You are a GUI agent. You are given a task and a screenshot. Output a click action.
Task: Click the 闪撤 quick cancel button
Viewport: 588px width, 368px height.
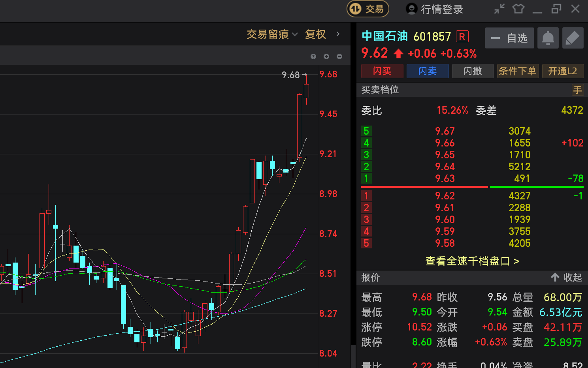coord(473,71)
